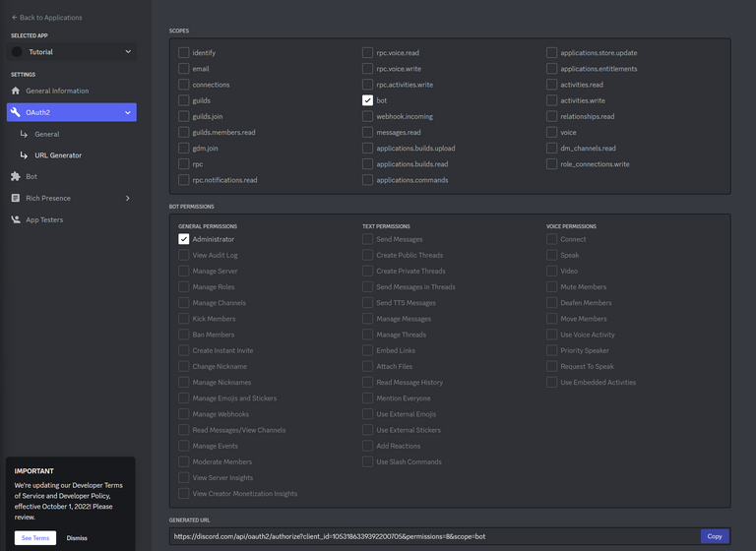
Task: Check the Embed Links permission
Action: pos(367,350)
